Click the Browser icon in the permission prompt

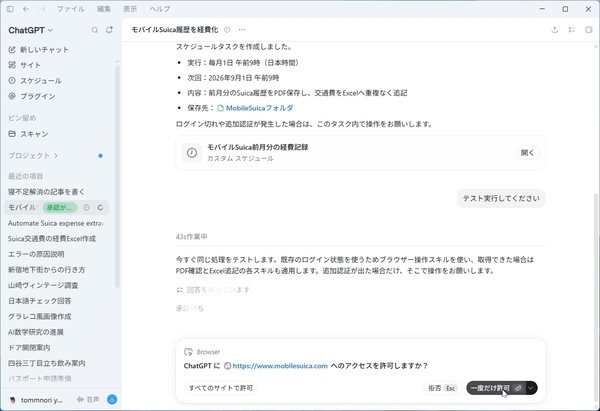pyautogui.click(x=188, y=352)
